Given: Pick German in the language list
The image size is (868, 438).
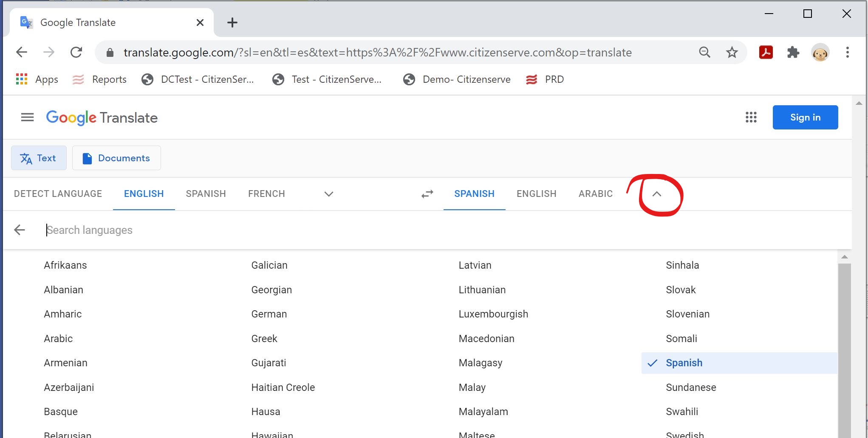Looking at the screenshot, I should (269, 314).
